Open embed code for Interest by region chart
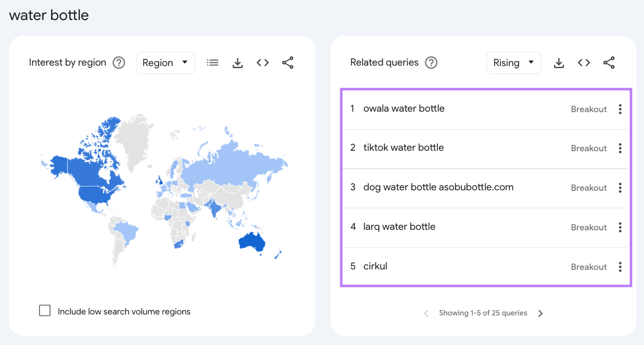Screen dimensions: 644x345 pyautogui.click(x=262, y=62)
